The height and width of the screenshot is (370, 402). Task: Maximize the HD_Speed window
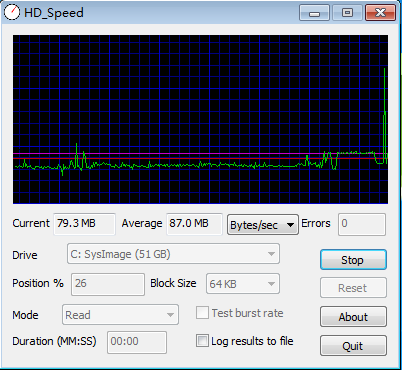click(347, 13)
